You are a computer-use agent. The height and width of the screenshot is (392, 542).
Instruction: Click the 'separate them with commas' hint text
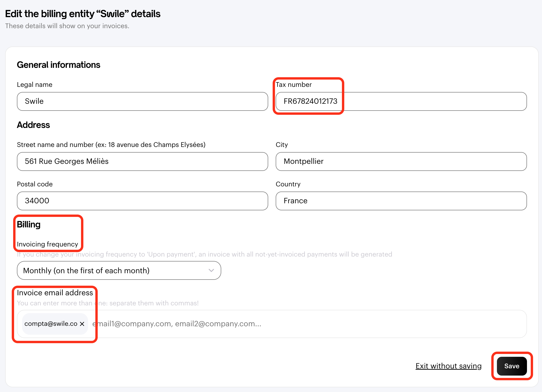point(108,303)
